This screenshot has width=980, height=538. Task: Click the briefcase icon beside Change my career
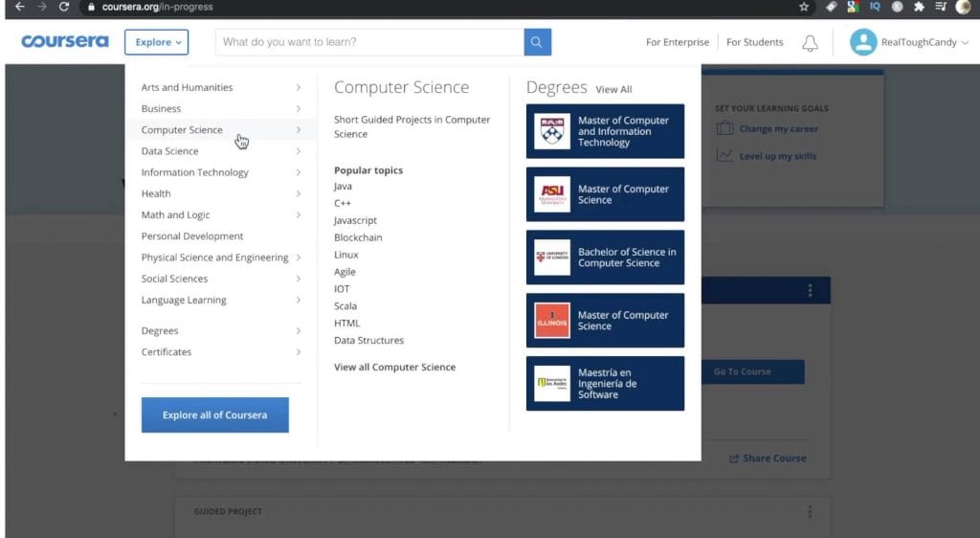(x=725, y=128)
